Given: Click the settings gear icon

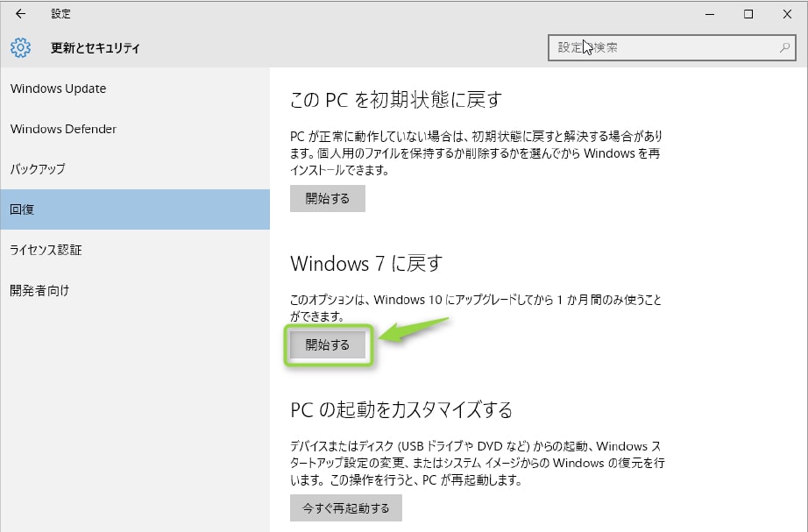Looking at the screenshot, I should tap(20, 48).
